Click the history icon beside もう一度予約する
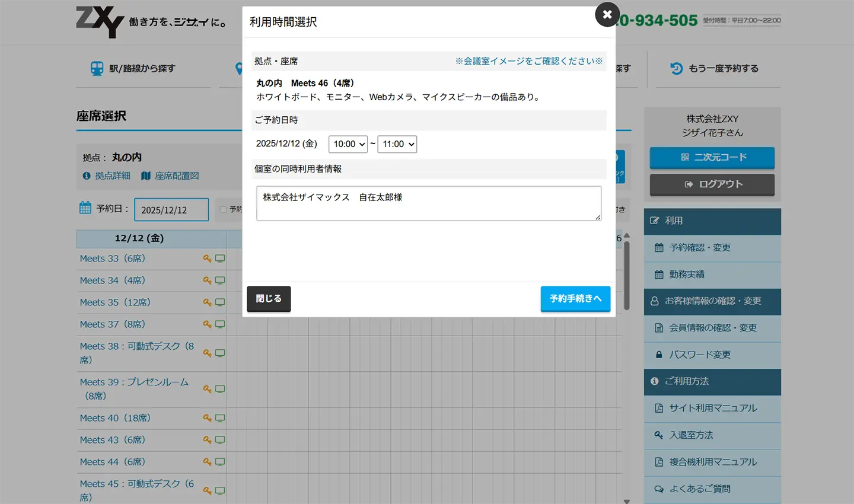Image resolution: width=854 pixels, height=504 pixels. (676, 68)
